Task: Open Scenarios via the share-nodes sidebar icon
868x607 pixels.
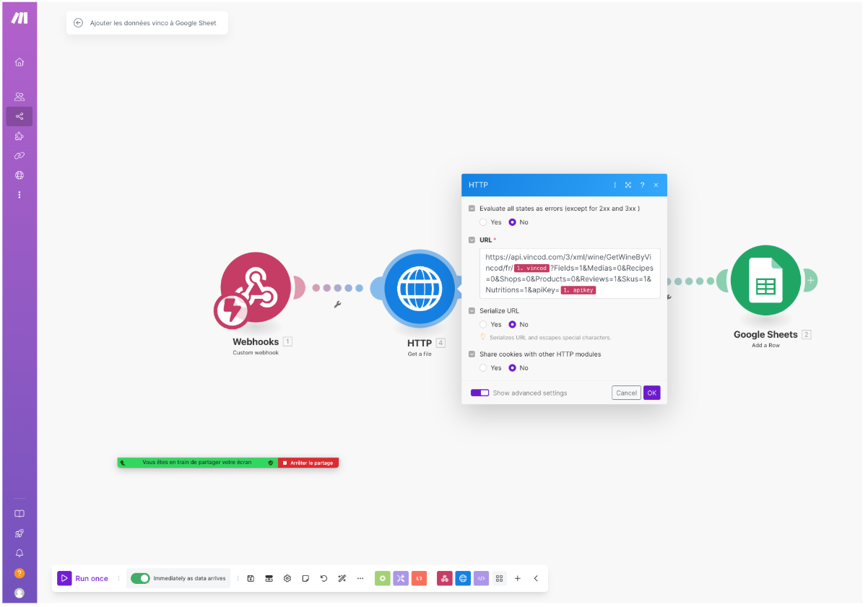Action: pos(19,116)
